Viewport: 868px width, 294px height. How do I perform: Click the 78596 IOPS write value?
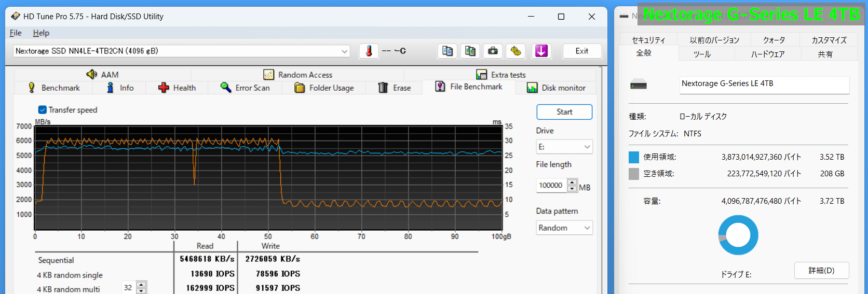pos(278,273)
